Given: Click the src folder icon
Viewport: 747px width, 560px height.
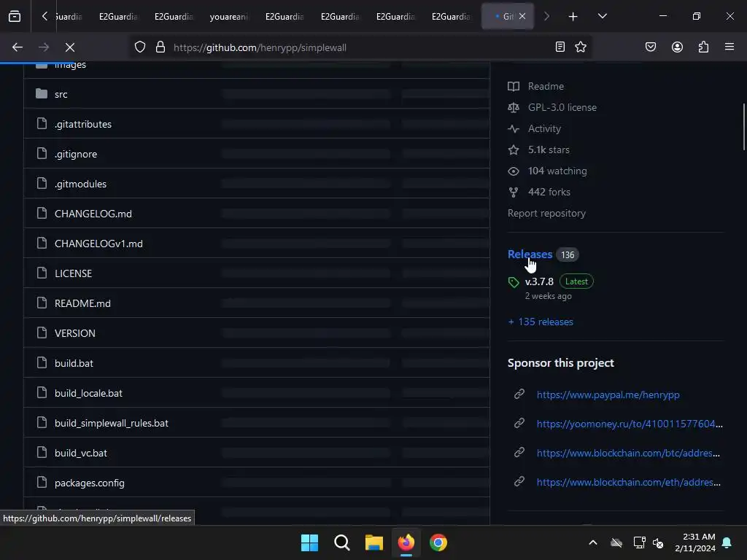Looking at the screenshot, I should tap(42, 94).
